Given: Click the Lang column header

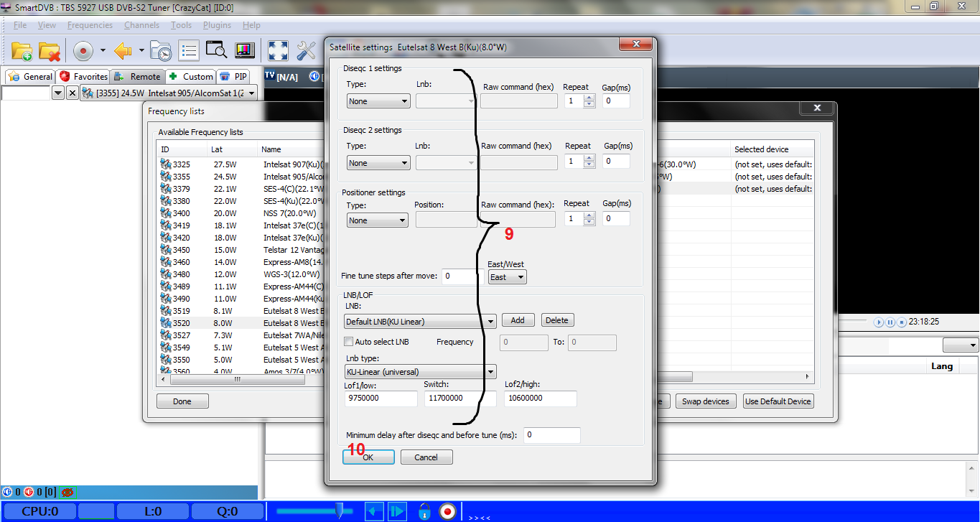Looking at the screenshot, I should pos(942,366).
